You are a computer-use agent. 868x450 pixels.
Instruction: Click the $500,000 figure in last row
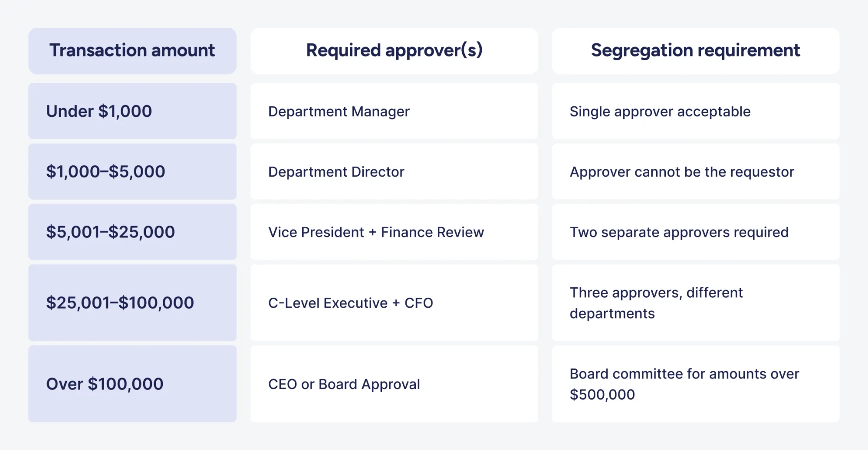[x=602, y=394]
